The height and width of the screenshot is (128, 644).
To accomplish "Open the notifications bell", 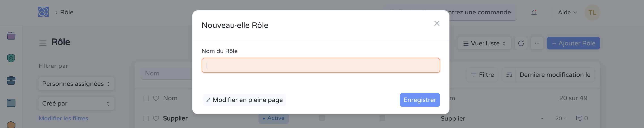I will pos(534,13).
